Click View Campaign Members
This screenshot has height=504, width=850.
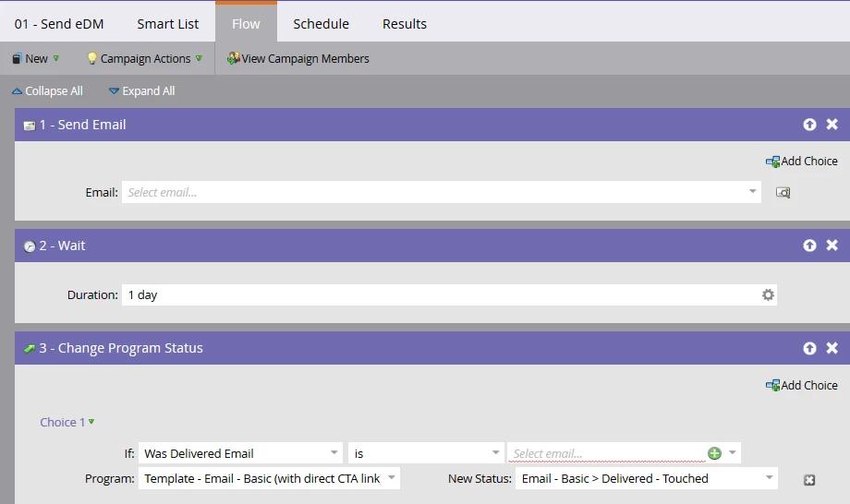pyautogui.click(x=298, y=58)
